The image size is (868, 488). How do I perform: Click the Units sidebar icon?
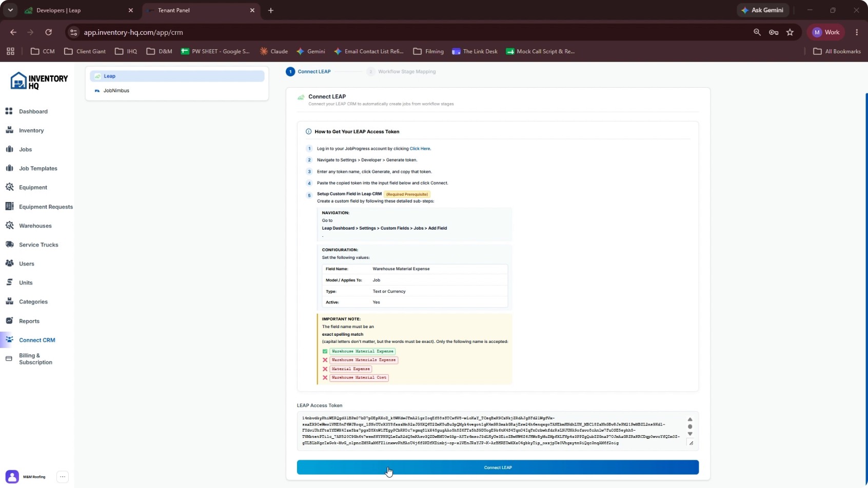(9, 282)
